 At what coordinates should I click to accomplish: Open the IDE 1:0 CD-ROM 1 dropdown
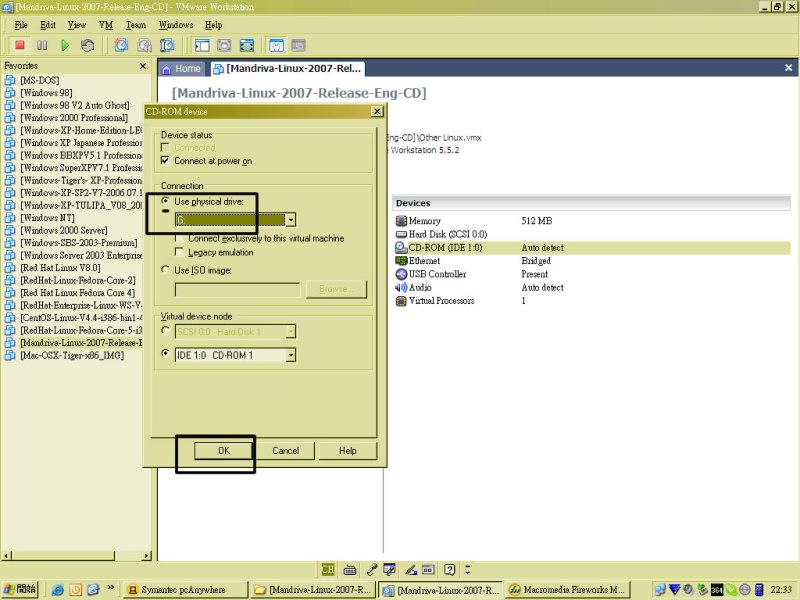pyautogui.click(x=290, y=355)
